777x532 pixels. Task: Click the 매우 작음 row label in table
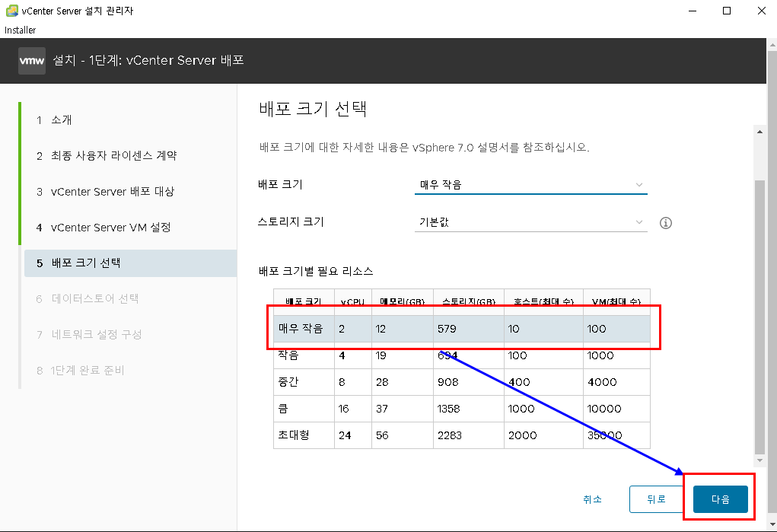[301, 329]
